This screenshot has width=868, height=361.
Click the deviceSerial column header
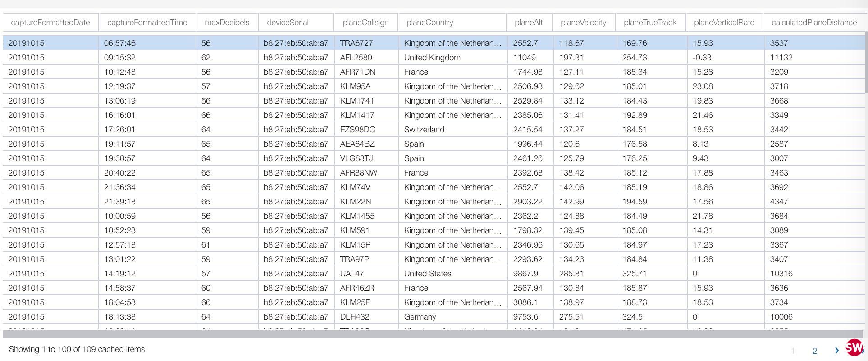[288, 23]
